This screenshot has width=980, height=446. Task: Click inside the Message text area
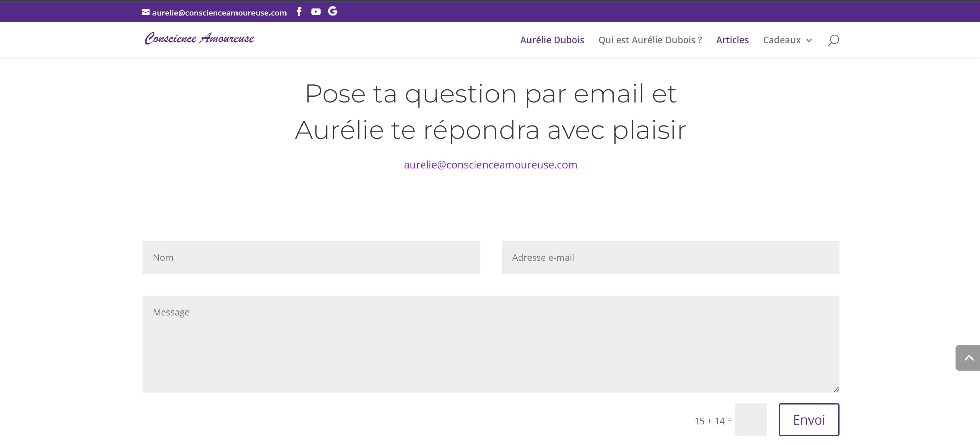coord(490,344)
